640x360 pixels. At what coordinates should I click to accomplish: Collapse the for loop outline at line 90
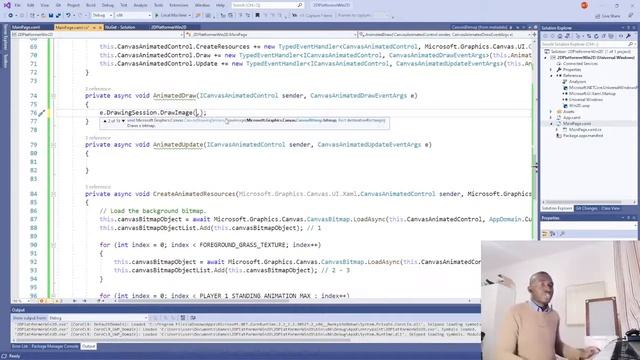coord(53,245)
